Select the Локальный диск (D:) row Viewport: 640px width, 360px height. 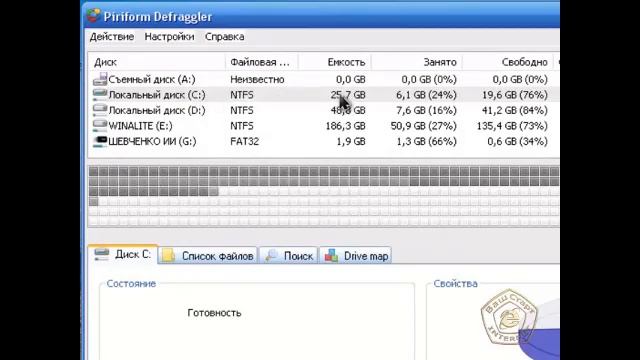coord(324,110)
